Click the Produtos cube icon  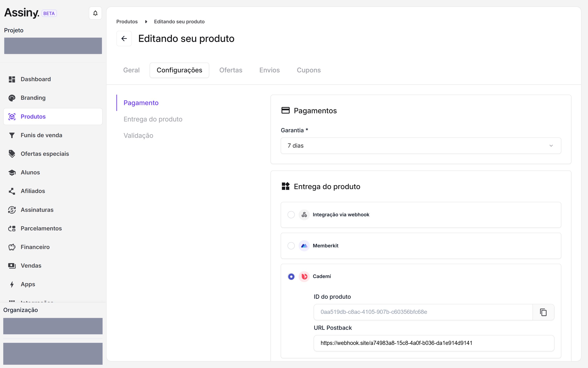tap(12, 117)
